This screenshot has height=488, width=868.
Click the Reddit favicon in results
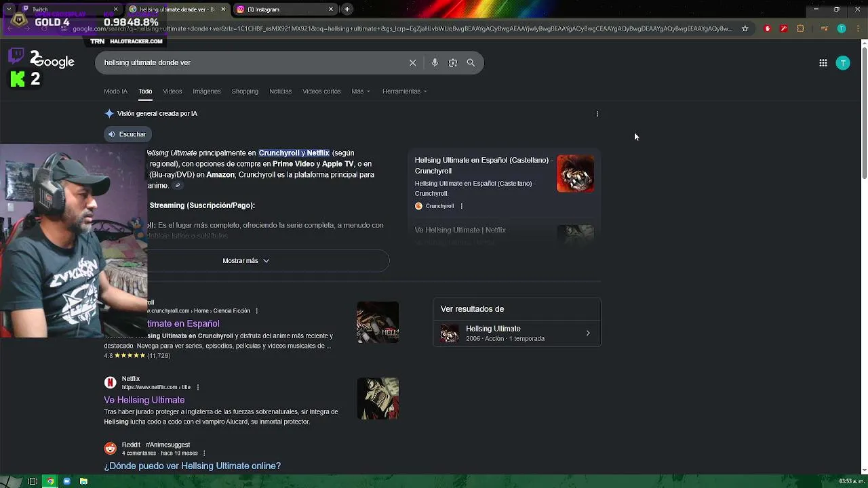pyautogui.click(x=110, y=449)
